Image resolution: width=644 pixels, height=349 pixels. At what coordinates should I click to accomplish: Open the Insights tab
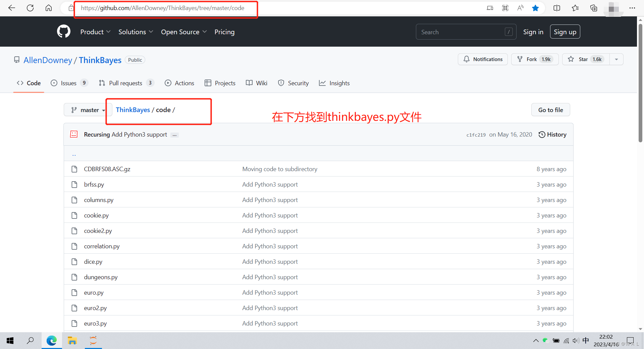334,83
